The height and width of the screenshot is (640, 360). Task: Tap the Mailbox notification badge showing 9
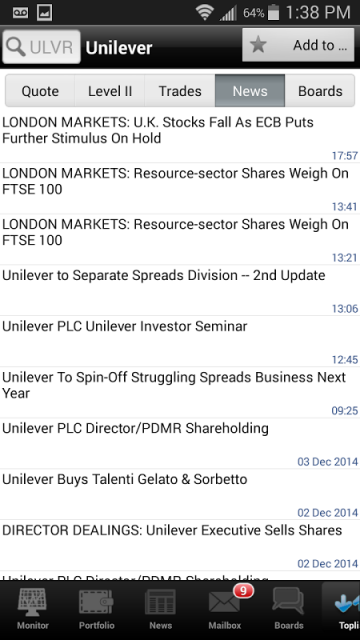[x=243, y=591]
